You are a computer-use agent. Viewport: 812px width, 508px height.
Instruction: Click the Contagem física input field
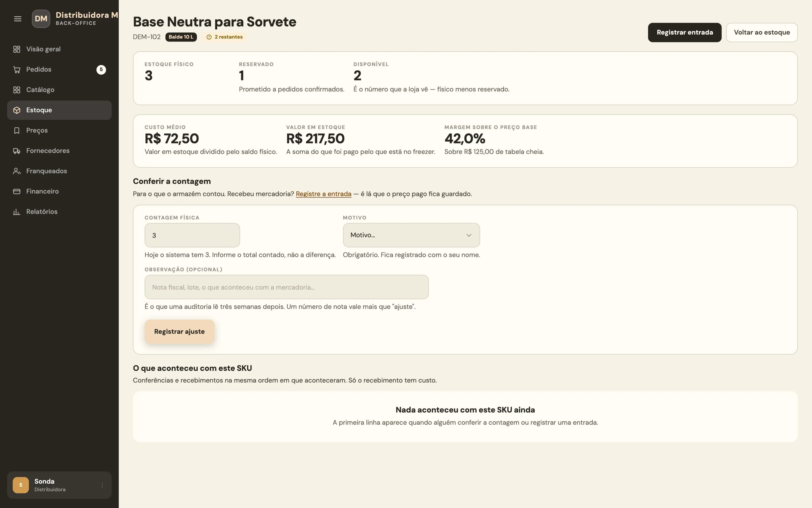192,235
